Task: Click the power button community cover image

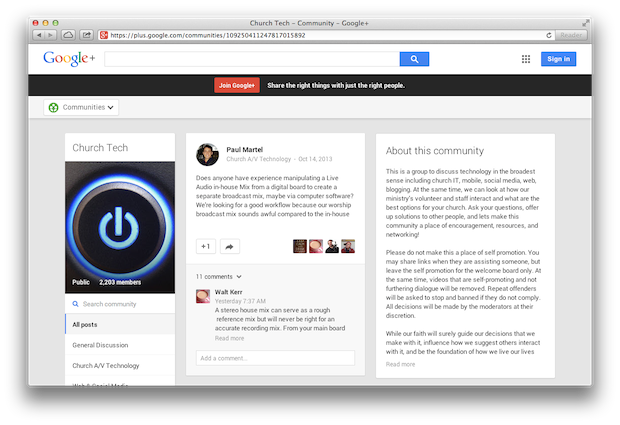Action: [x=120, y=227]
